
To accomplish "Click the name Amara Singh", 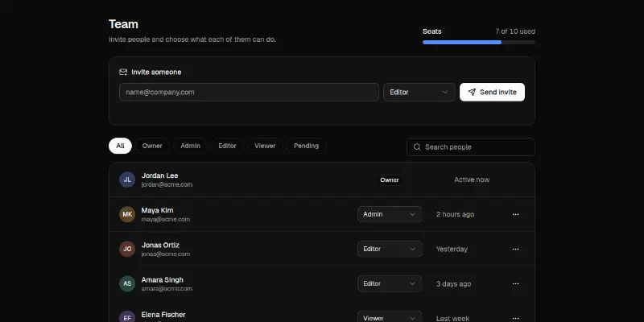I will pyautogui.click(x=163, y=279).
